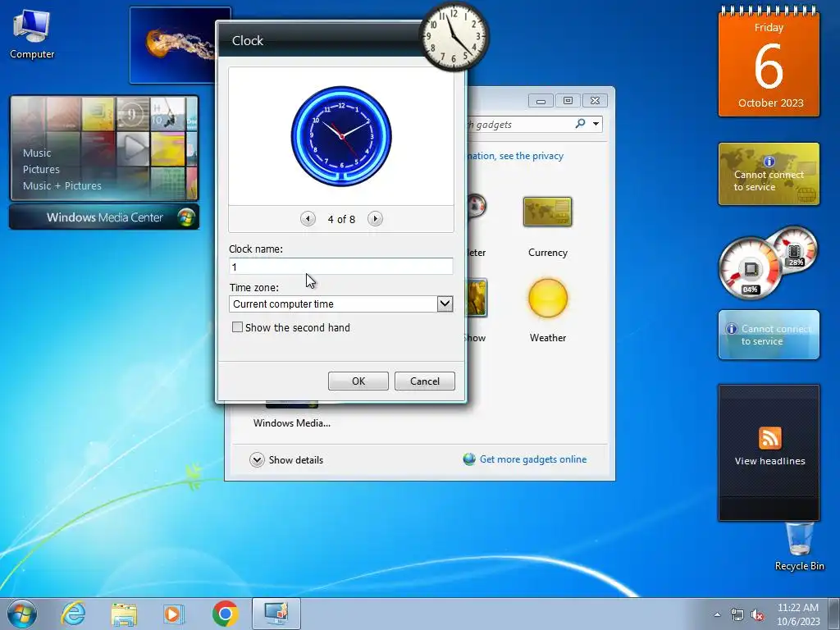Close the gadget gallery window
This screenshot has height=630, width=840.
(595, 101)
